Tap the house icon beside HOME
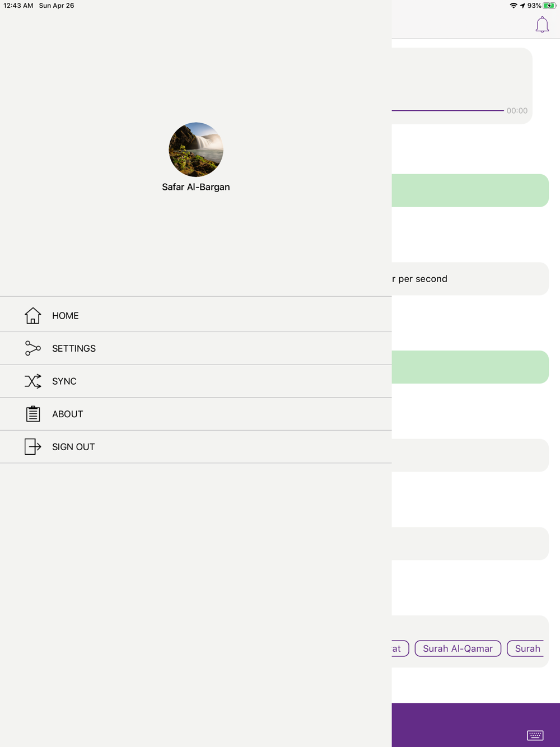 coord(32,315)
